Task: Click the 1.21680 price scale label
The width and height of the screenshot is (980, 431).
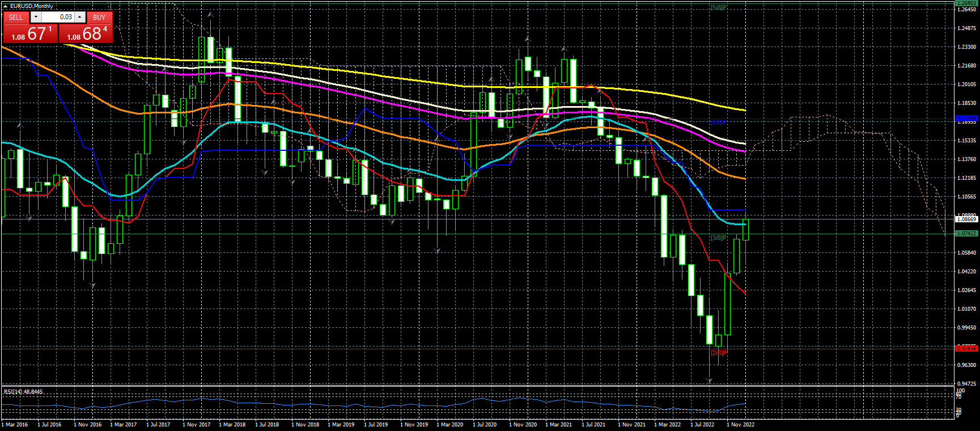Action: tap(967, 66)
